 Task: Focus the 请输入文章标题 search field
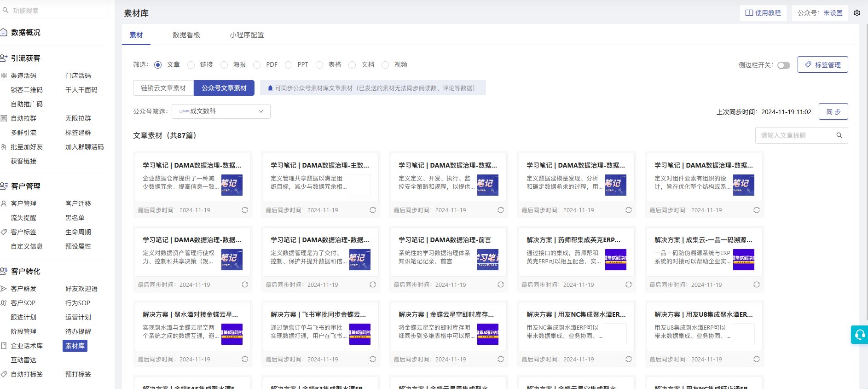pos(802,135)
